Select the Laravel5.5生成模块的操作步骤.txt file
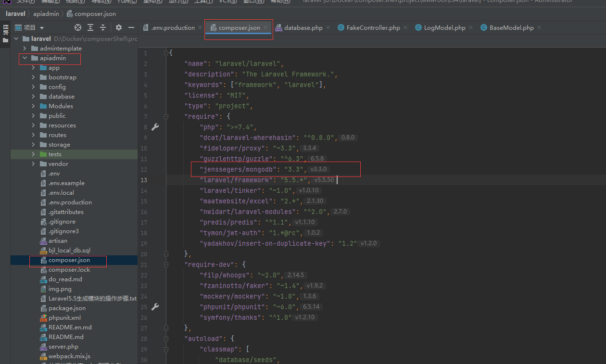 point(92,299)
